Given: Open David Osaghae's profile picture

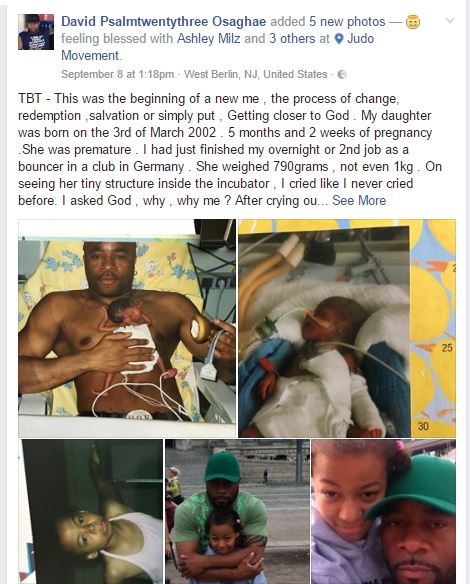Looking at the screenshot, I should click(x=36, y=32).
